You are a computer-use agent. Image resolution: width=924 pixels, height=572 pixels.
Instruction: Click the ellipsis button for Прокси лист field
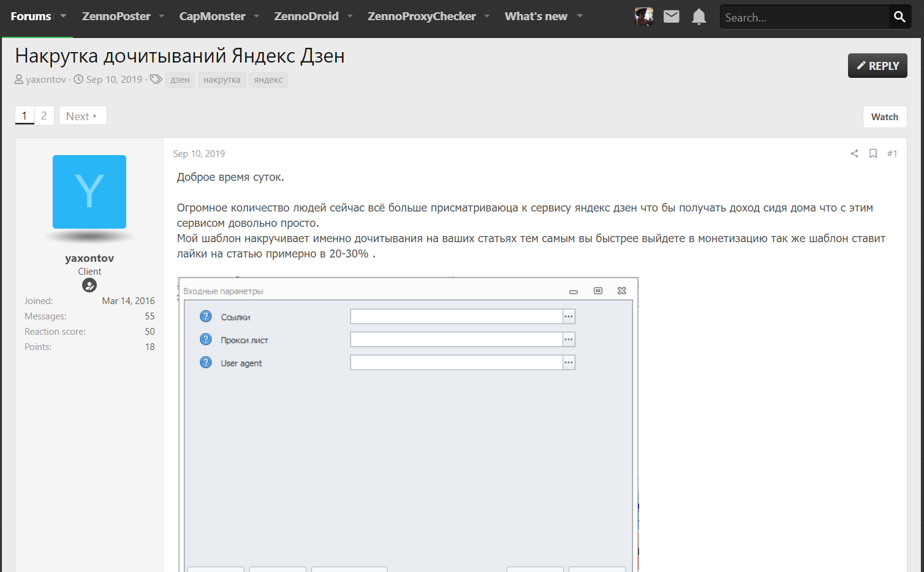[x=569, y=340]
